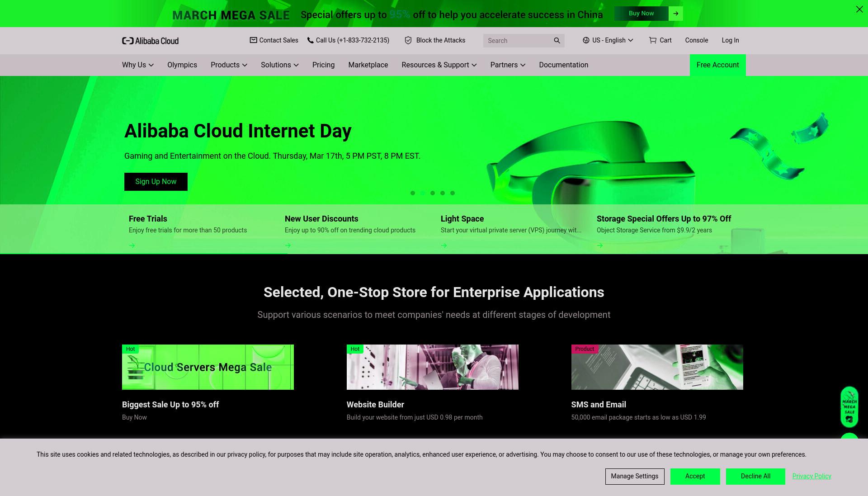
Task: Select the second carousel dot
Action: pos(422,193)
